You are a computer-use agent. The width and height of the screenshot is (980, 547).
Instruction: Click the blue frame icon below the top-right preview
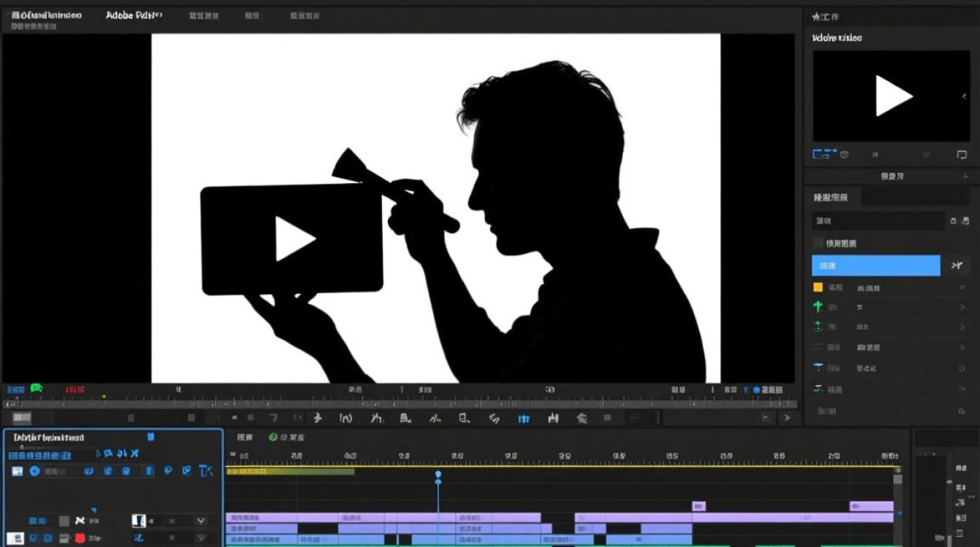coord(822,155)
